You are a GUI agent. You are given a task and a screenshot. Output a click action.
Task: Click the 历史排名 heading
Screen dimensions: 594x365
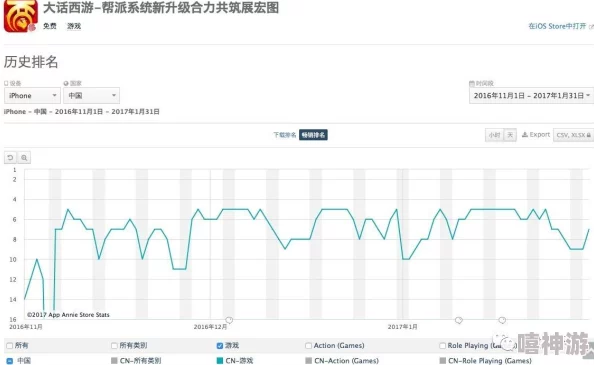(x=31, y=62)
